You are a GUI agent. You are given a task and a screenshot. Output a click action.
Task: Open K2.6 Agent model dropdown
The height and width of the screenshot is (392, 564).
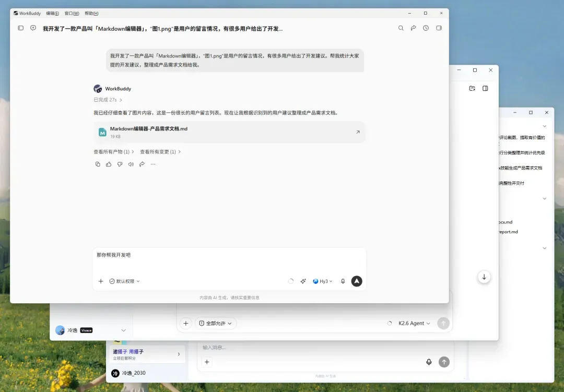(414, 323)
